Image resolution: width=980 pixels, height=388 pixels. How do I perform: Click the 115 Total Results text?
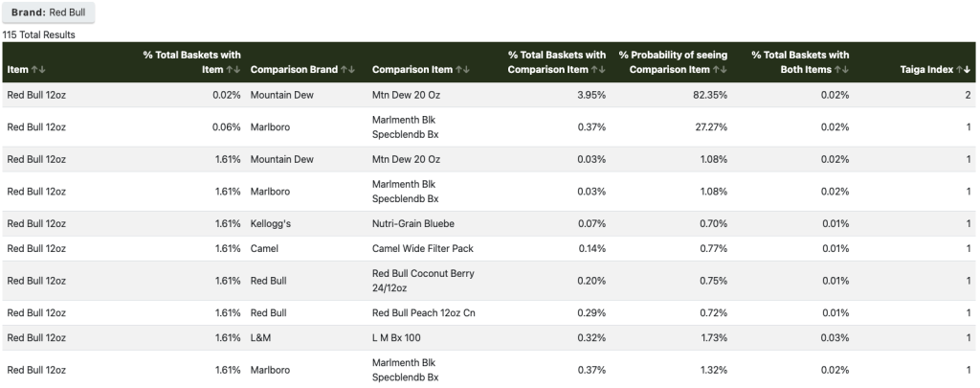point(38,35)
